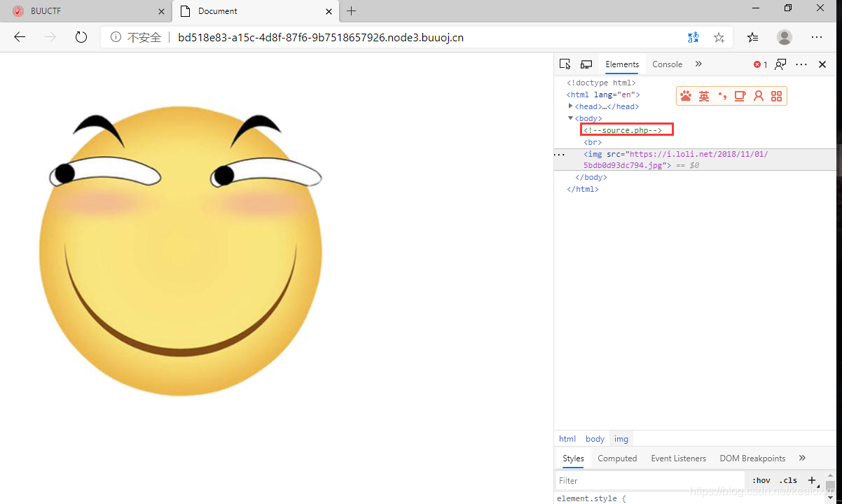Toggle the :hov element state panel

(761, 480)
